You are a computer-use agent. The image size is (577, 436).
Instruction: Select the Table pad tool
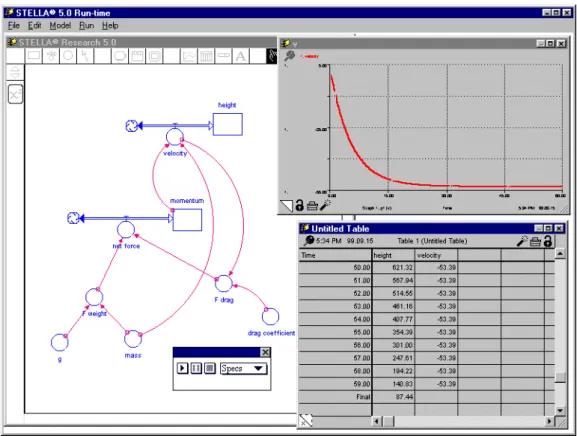click(x=206, y=56)
